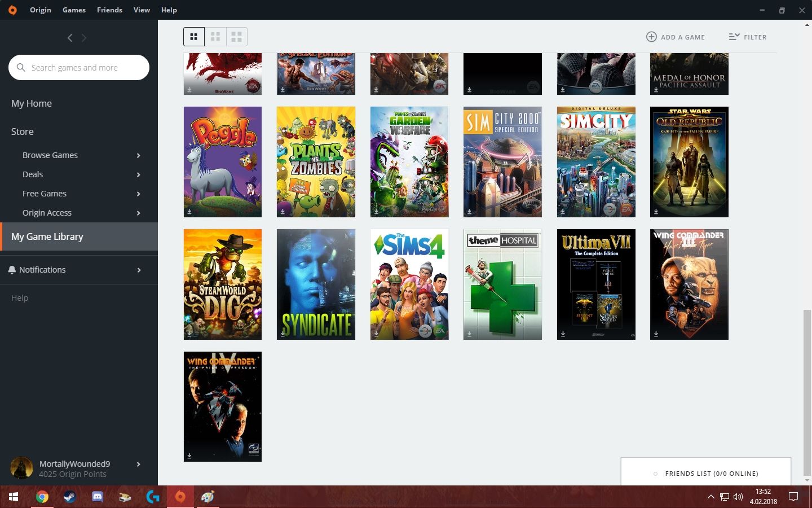Click the search games input field
This screenshot has height=508, width=812.
coord(79,68)
